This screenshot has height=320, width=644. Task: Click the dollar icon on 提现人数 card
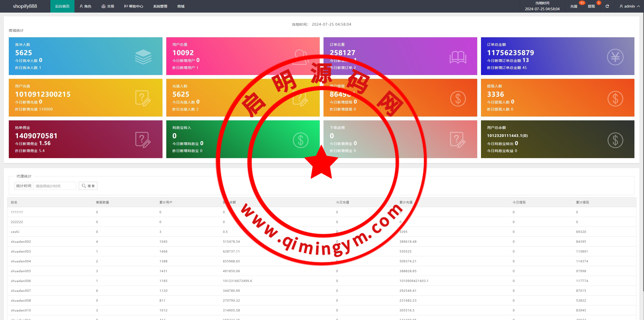pyautogui.click(x=615, y=98)
